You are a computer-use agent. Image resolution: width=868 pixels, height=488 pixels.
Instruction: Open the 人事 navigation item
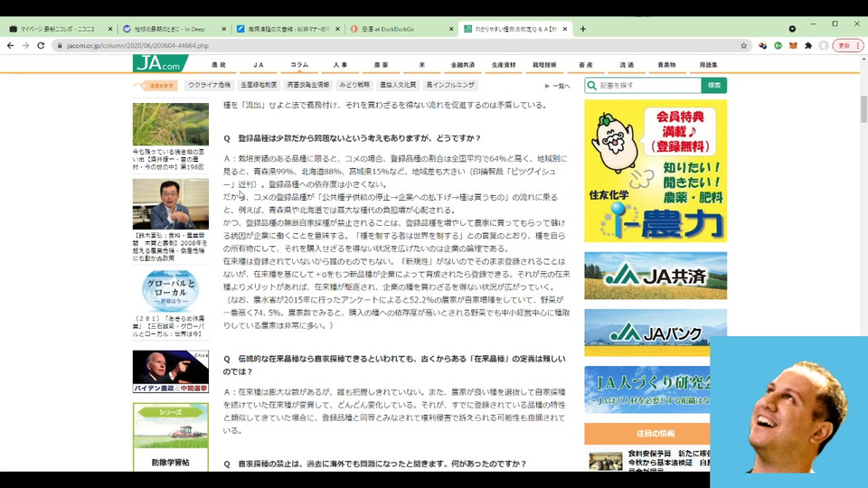click(341, 65)
